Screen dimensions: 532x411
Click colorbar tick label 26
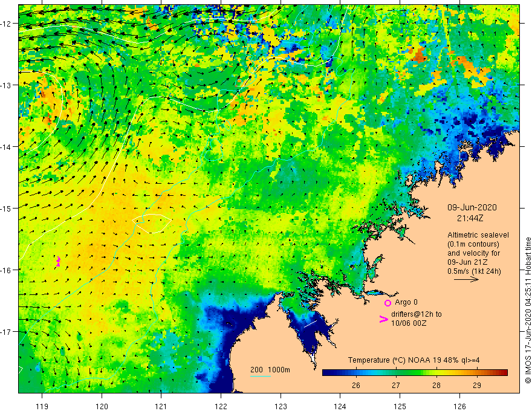point(355,385)
